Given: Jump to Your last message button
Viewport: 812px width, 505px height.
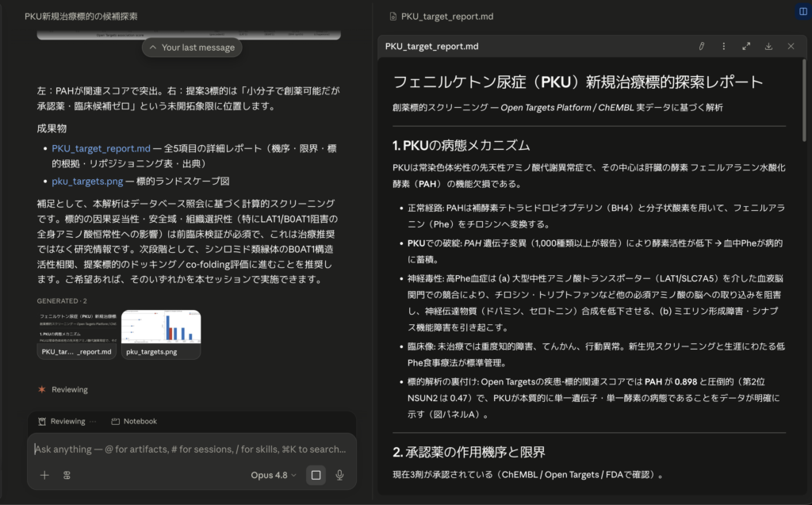Looking at the screenshot, I should [x=192, y=47].
